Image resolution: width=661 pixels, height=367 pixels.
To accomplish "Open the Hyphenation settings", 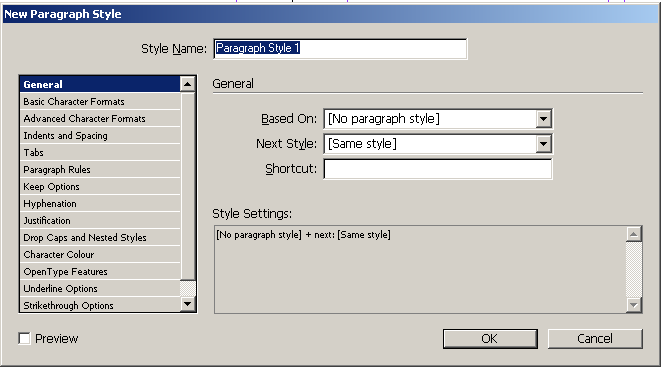I will pyautogui.click(x=100, y=204).
